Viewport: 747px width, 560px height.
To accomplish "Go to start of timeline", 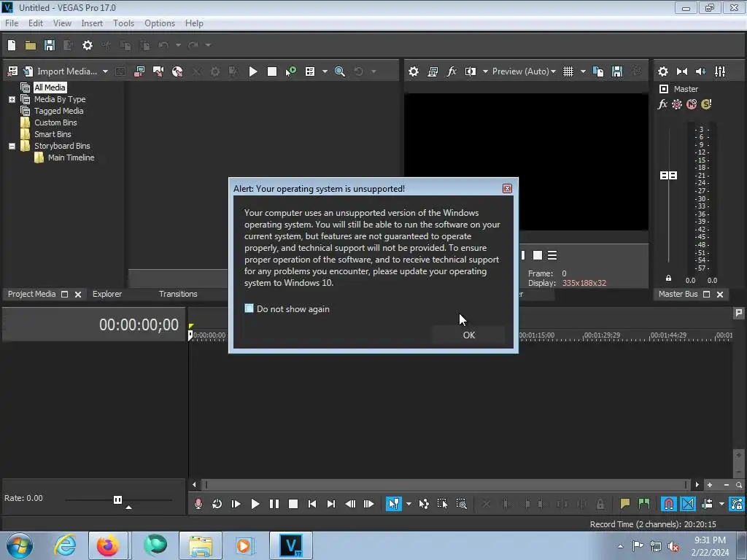I will [312, 504].
